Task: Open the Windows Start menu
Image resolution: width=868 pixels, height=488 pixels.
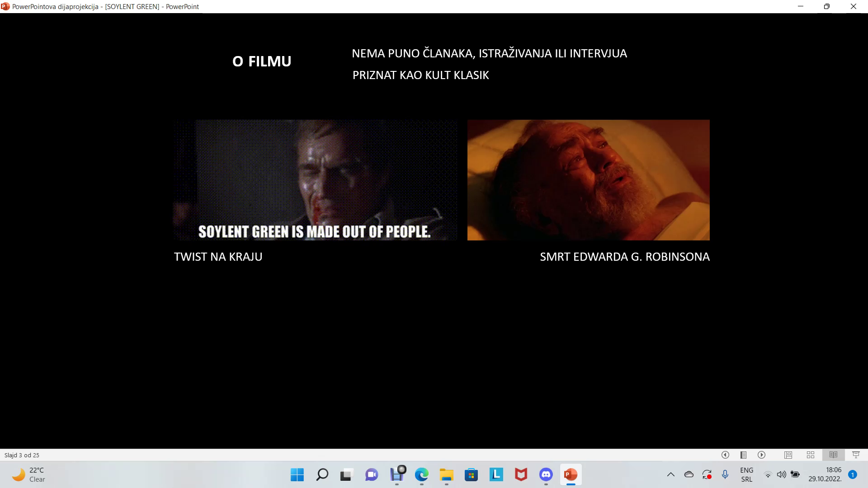Action: (x=297, y=475)
